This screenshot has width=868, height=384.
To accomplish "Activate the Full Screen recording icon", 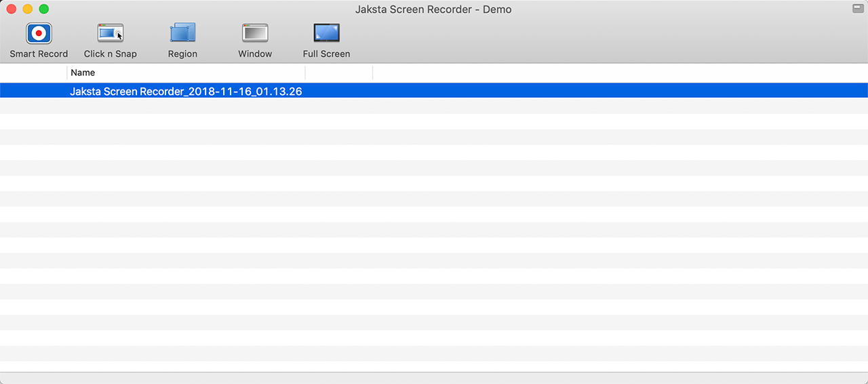I will pyautogui.click(x=326, y=33).
